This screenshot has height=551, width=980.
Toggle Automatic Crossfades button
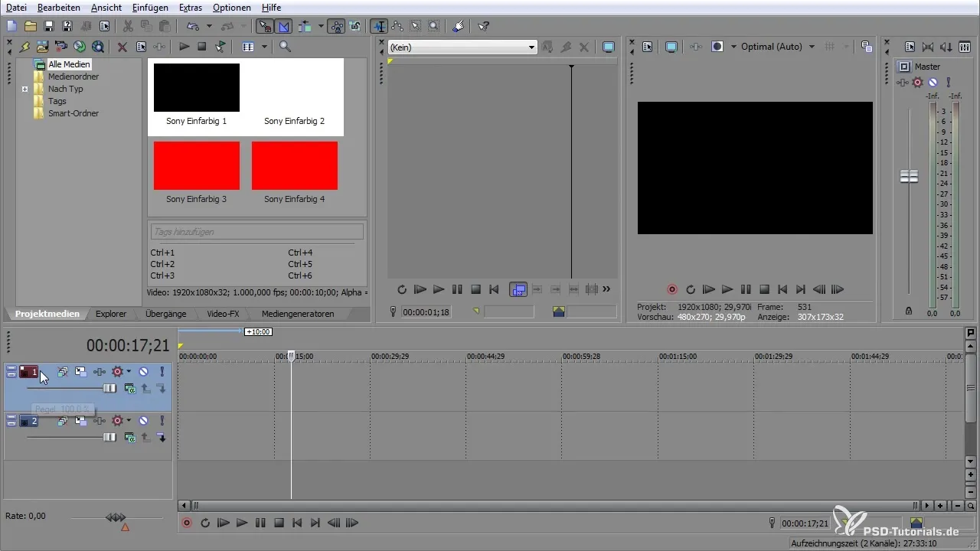[x=284, y=26]
